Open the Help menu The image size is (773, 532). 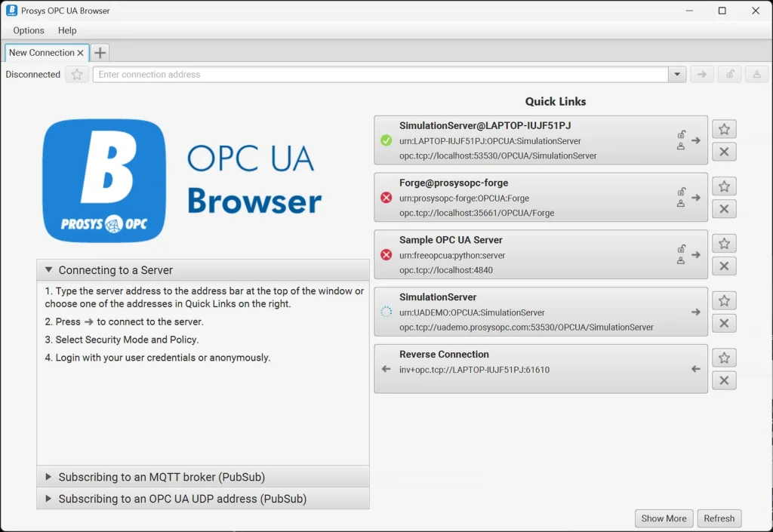point(67,30)
